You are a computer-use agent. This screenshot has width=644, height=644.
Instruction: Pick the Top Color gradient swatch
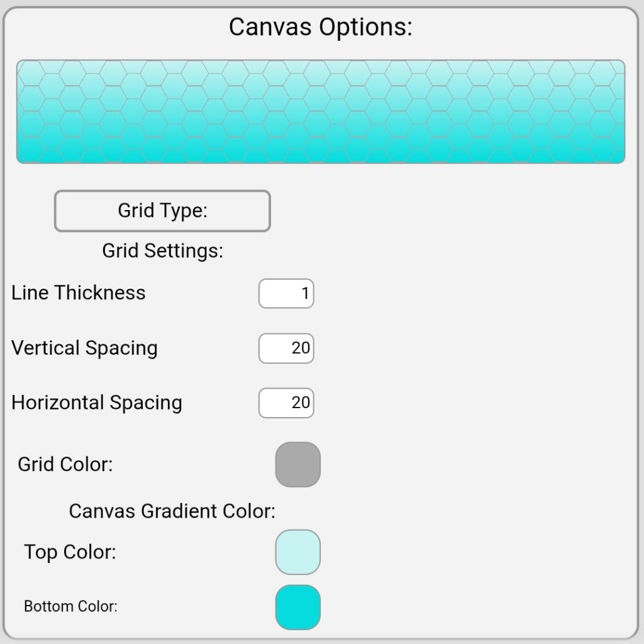click(298, 552)
